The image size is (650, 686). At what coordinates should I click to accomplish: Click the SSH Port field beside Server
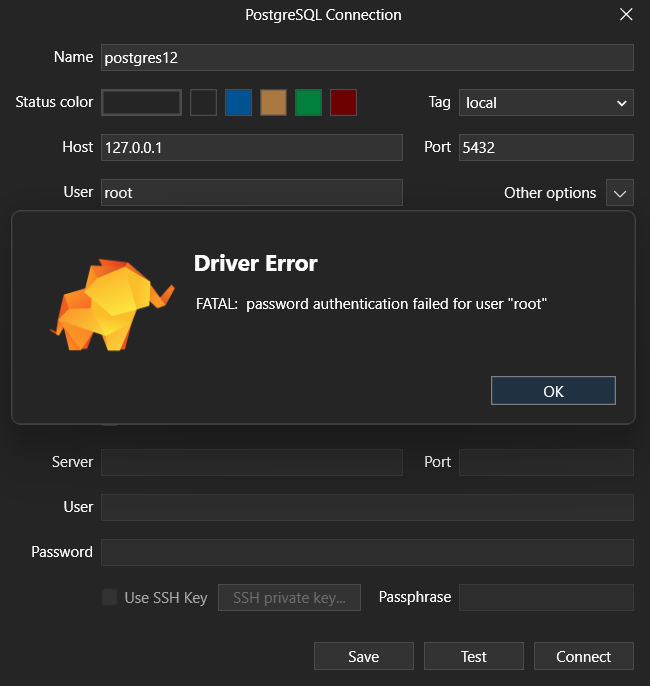(x=546, y=462)
